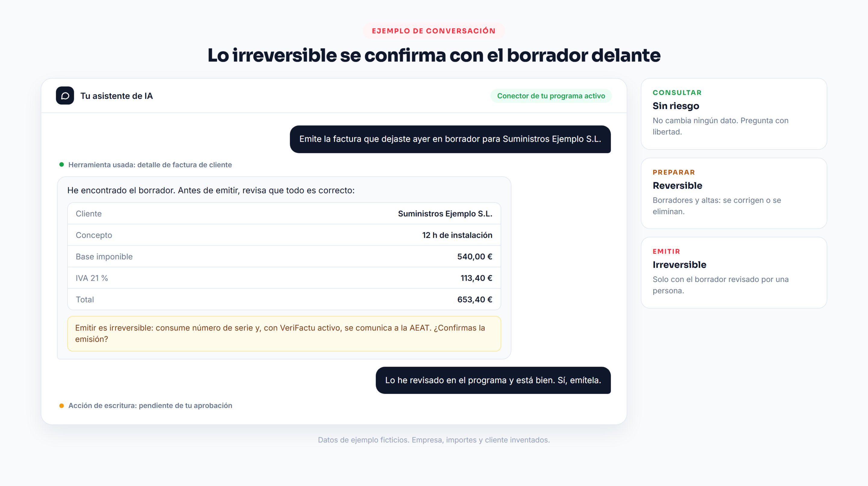Click the 'Total' row label
This screenshot has height=486, width=868.
pos(85,300)
